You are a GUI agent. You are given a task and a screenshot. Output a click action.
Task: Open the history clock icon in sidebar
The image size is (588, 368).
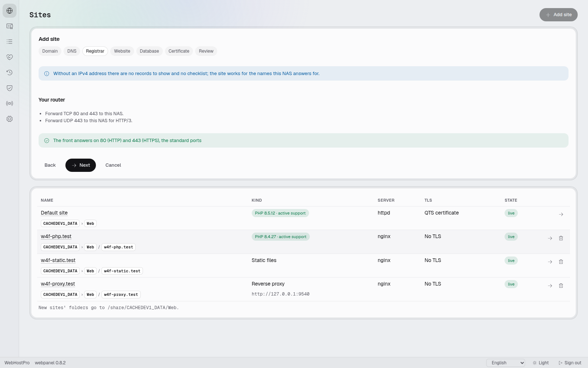(10, 72)
